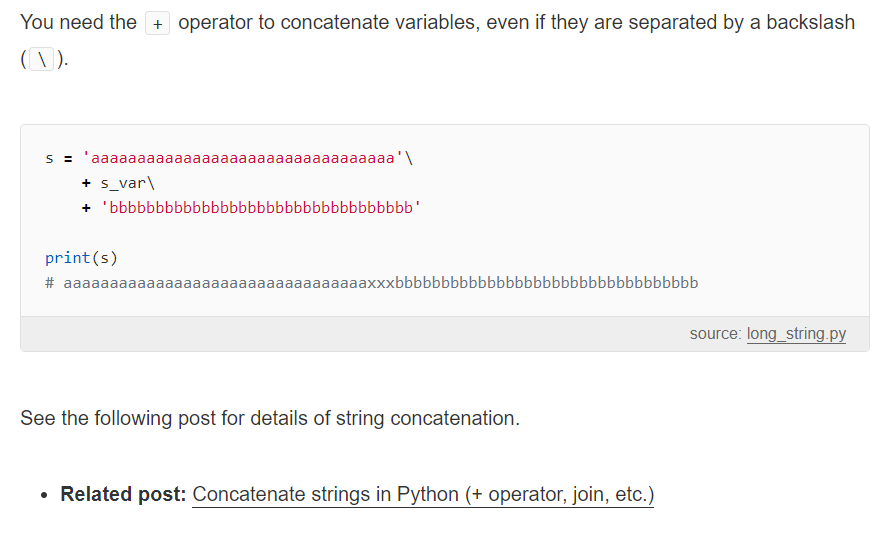Click the equals sign in the assignment
Screen dimensions: 882x535
68,159
